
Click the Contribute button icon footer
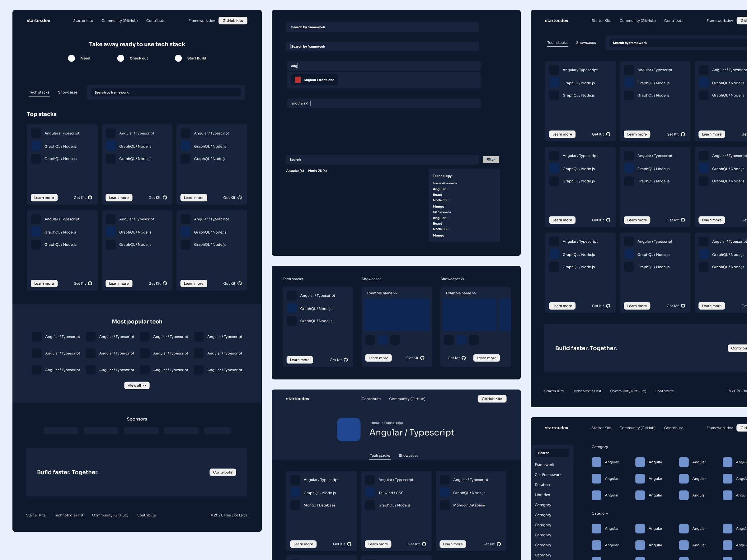(x=222, y=472)
